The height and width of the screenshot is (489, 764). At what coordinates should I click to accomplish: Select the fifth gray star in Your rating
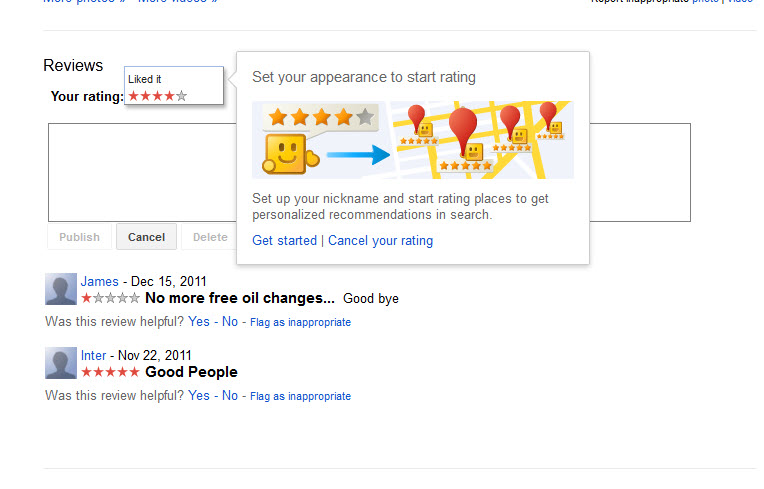click(x=182, y=96)
